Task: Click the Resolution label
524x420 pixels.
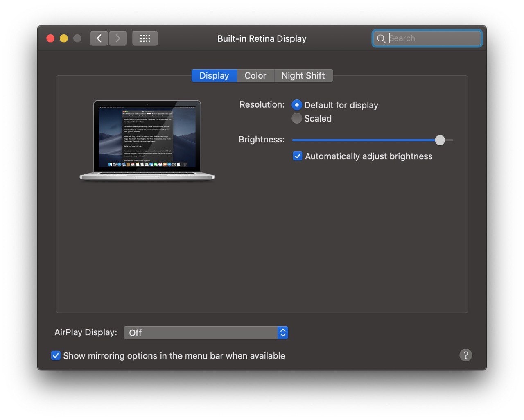Action: (x=262, y=105)
